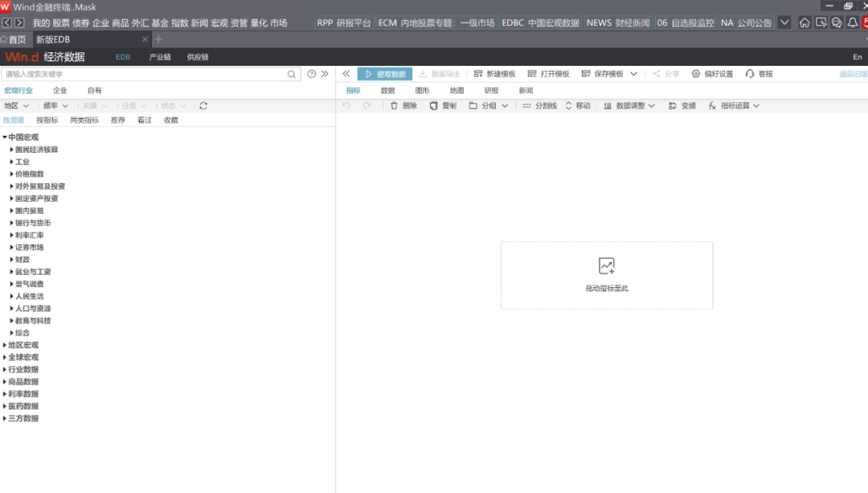868x493 pixels.
Task: Switch to 图形 chart tab
Action: [423, 90]
